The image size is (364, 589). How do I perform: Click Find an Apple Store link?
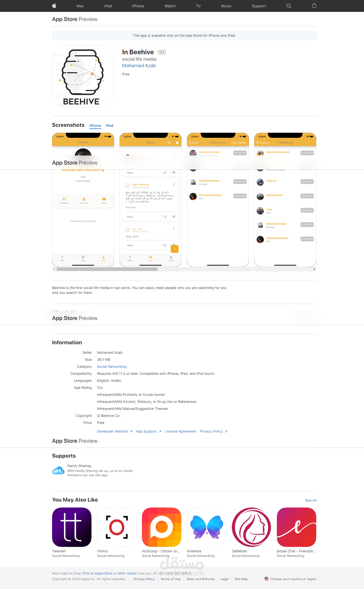point(98,573)
